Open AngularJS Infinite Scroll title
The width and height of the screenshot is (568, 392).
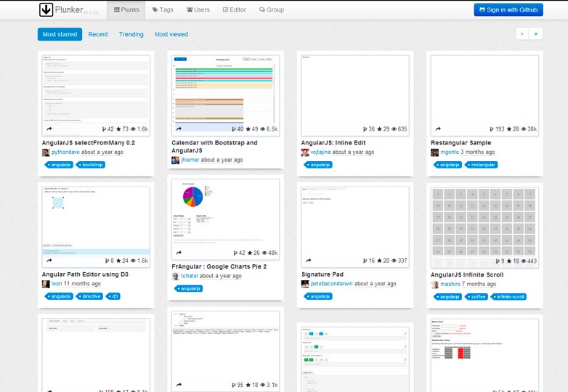pyautogui.click(x=467, y=274)
